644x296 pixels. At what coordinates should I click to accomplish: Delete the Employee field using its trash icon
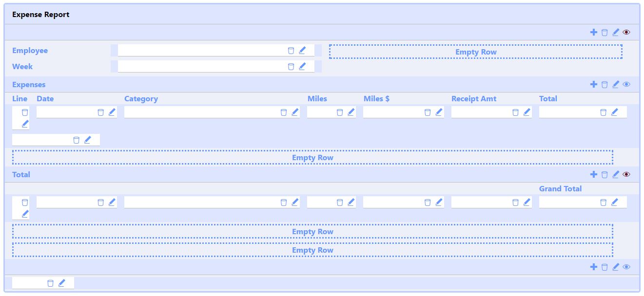point(291,50)
